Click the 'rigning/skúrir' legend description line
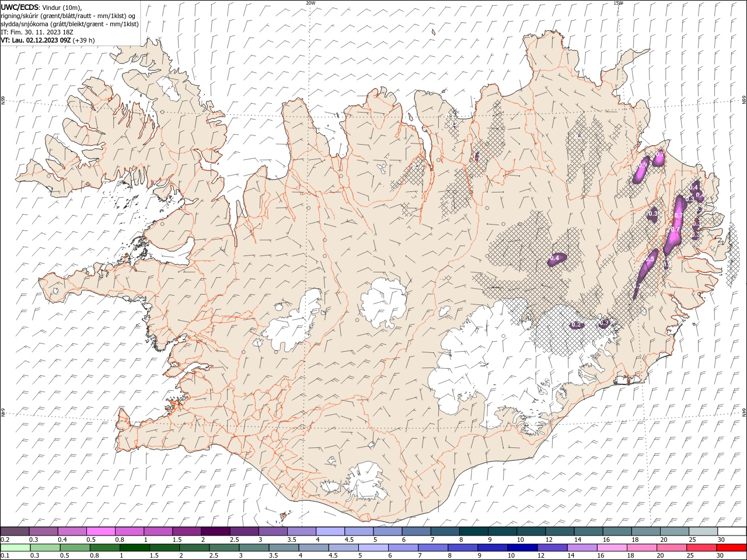 click(68, 16)
